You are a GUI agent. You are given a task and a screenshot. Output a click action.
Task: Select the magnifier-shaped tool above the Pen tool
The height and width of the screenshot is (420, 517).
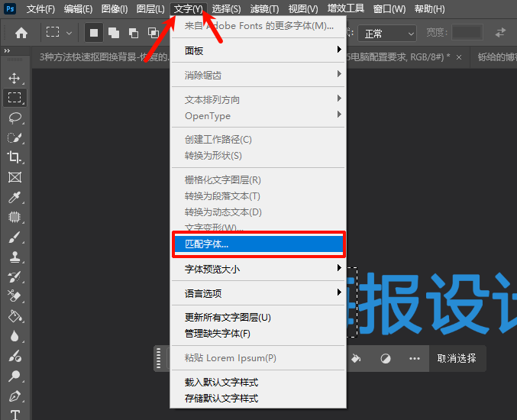[15, 376]
